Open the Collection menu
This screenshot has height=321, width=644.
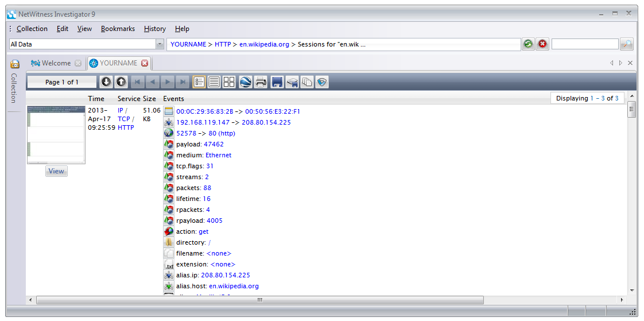[32, 29]
